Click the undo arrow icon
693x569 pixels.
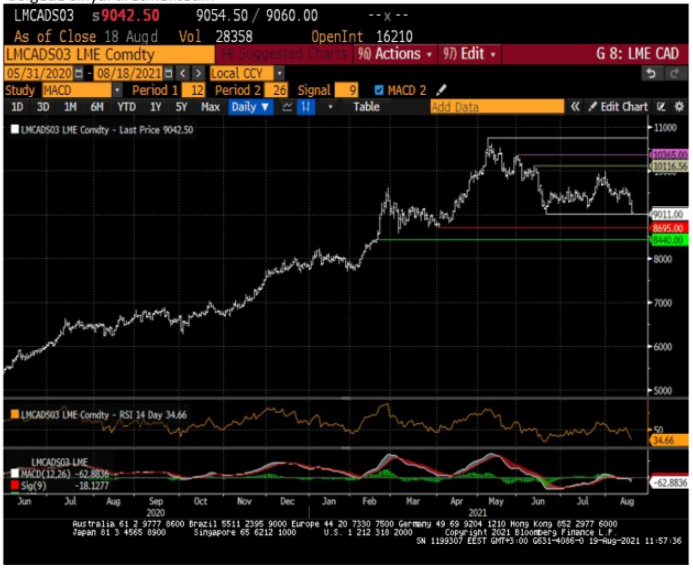click(651, 73)
